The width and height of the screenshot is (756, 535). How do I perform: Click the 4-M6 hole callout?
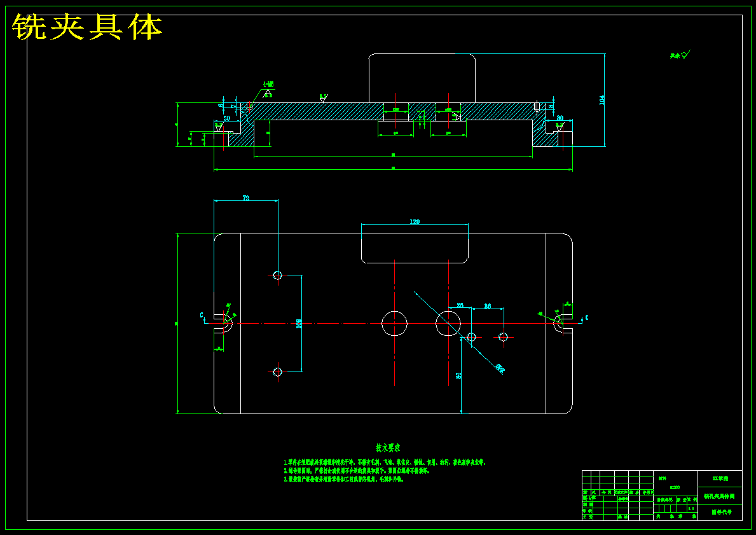tap(268, 84)
